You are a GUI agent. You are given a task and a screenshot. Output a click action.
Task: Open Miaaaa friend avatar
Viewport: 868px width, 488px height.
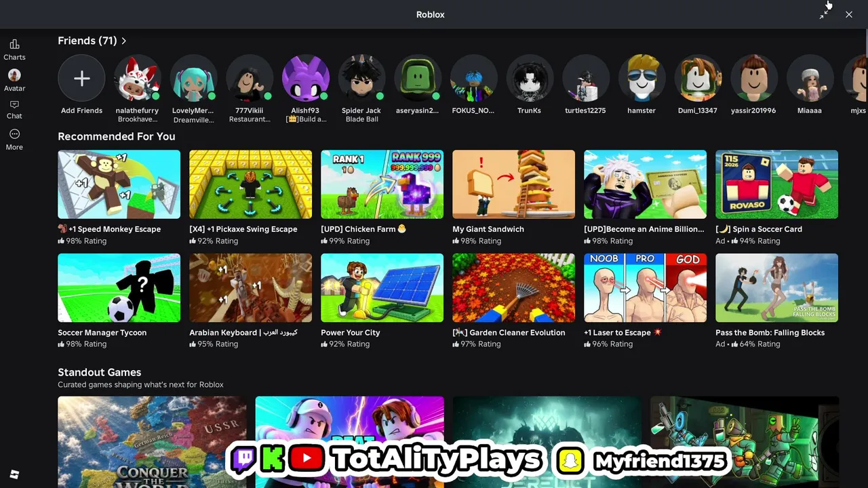click(810, 79)
